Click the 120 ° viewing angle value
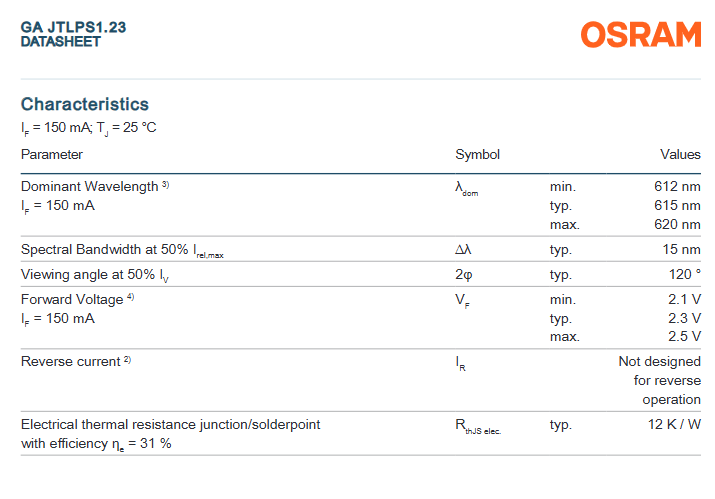Screen dimensions: 715x499 [x=685, y=275]
